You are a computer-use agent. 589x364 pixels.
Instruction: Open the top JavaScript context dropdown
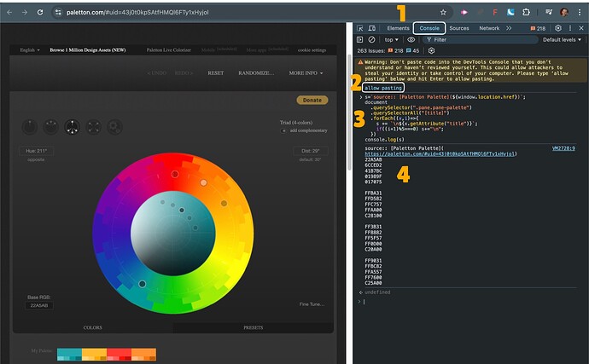(x=391, y=39)
